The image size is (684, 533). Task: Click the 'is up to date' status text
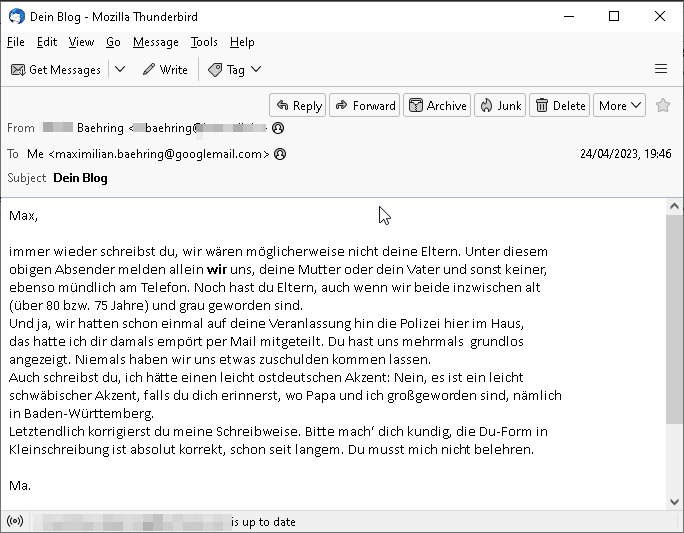[263, 522]
